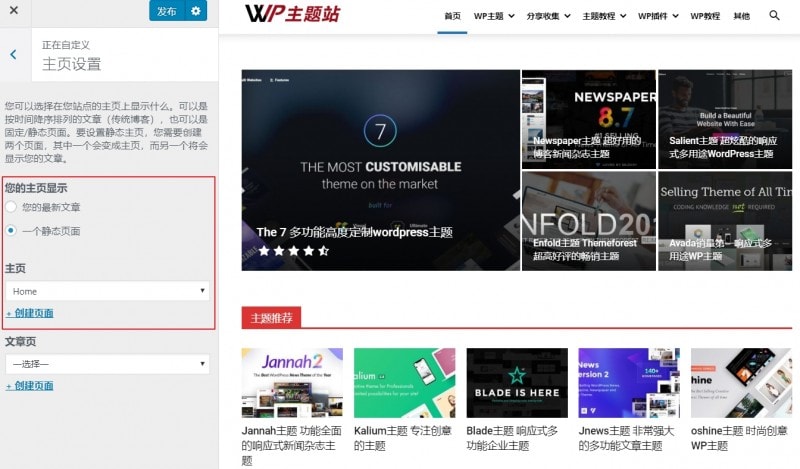
Task: Open the Newspaper主题 featured tile
Action: coord(589,119)
